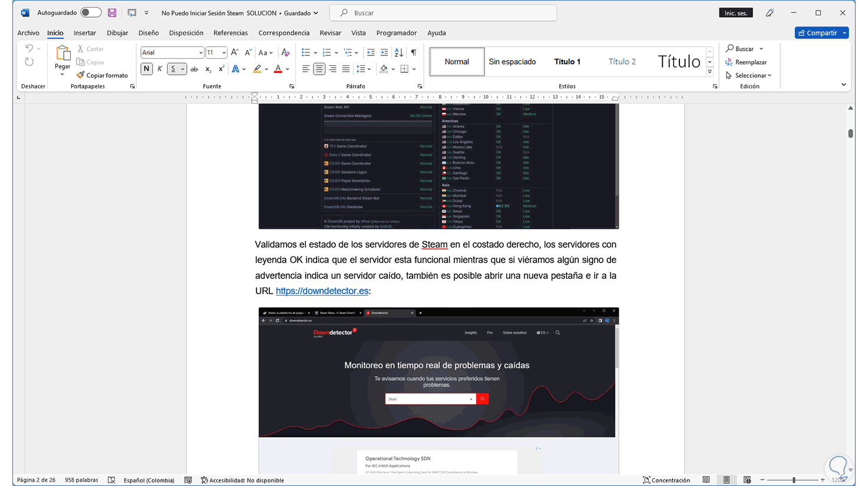Activate the Copiar formato painter
Viewport: 868px width, 486px height.
tap(102, 75)
